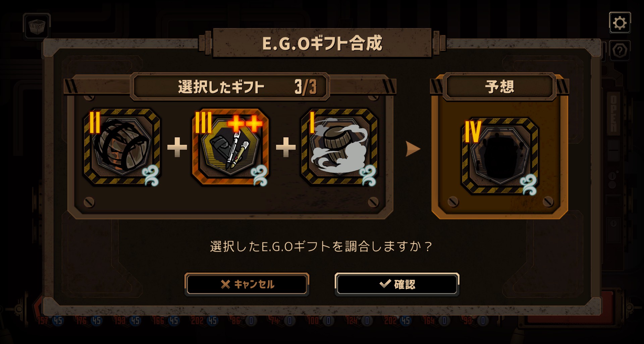Image resolution: width=644 pixels, height=344 pixels.
Task: Click the second plus sign between gifts
Action: 286,147
